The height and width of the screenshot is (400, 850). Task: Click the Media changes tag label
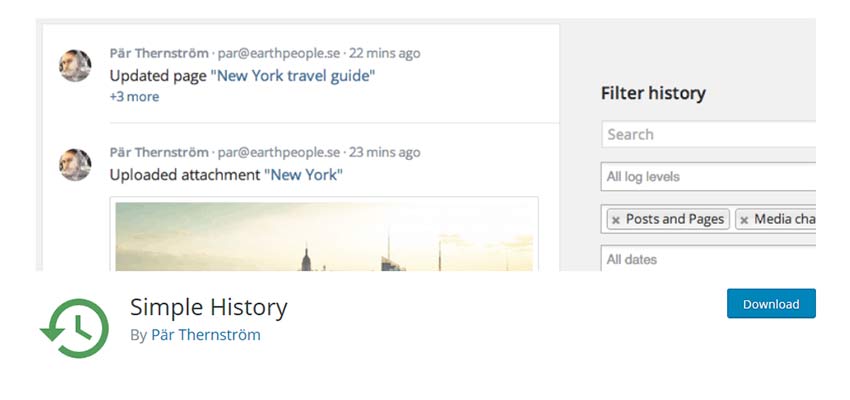(784, 219)
